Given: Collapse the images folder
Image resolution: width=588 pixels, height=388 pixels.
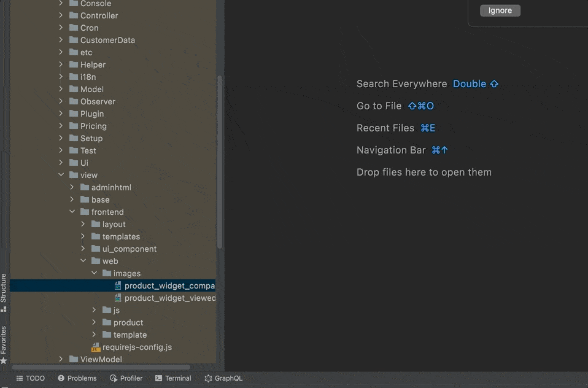Looking at the screenshot, I should 94,273.
